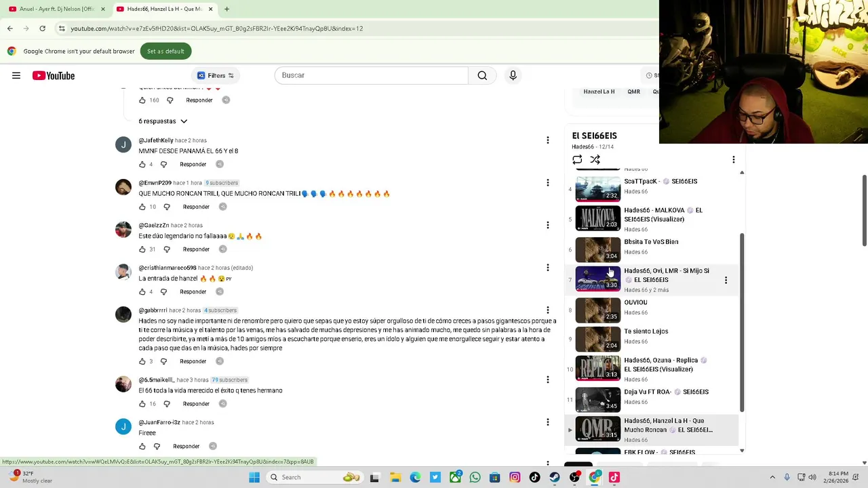Open File Explorer from the taskbar
The image size is (868, 488).
(x=395, y=477)
